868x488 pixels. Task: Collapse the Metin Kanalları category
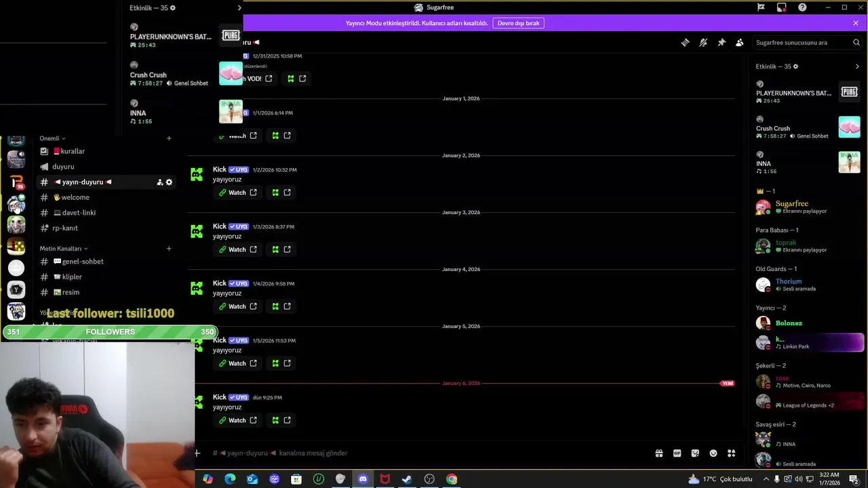pos(63,249)
